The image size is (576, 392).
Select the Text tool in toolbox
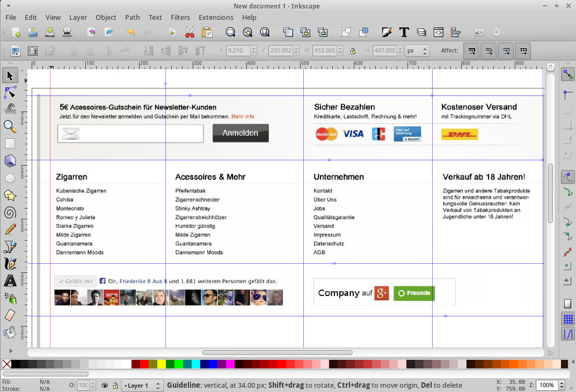click(x=10, y=280)
